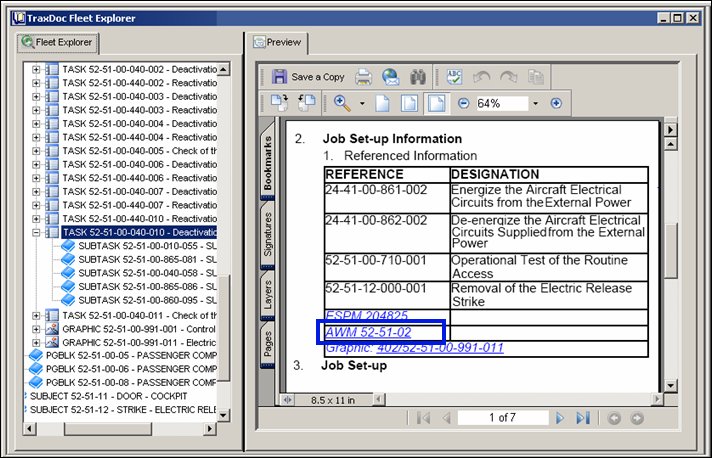
Task: Click the document scroll down arrow
Action: [x=670, y=386]
